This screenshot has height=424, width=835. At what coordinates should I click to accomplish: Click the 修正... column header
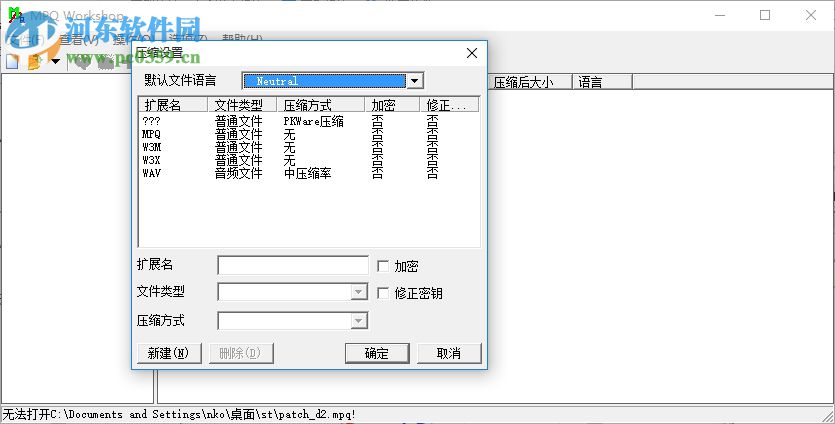pyautogui.click(x=449, y=104)
